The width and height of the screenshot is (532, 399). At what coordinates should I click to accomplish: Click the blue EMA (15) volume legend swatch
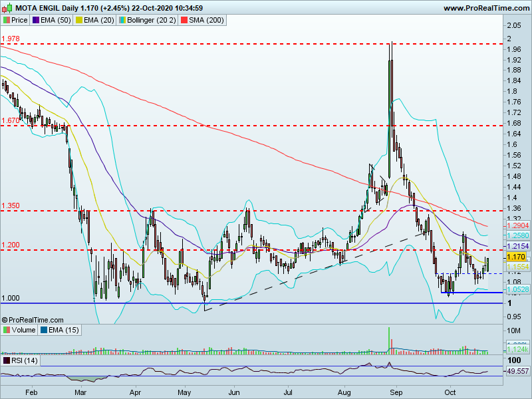(43, 330)
